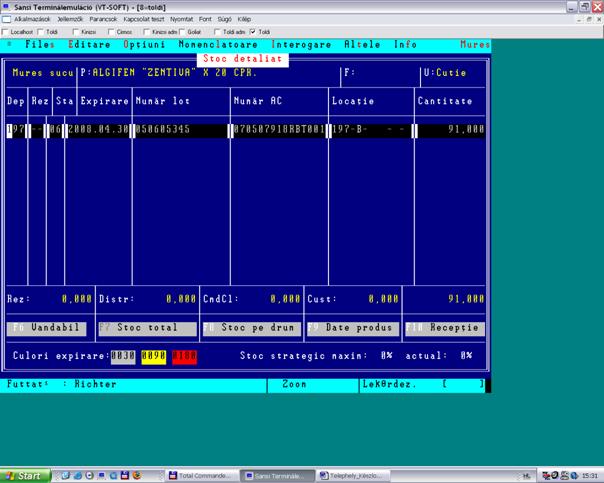Open the Windows Start menu
The image size is (604, 483).
[21, 476]
